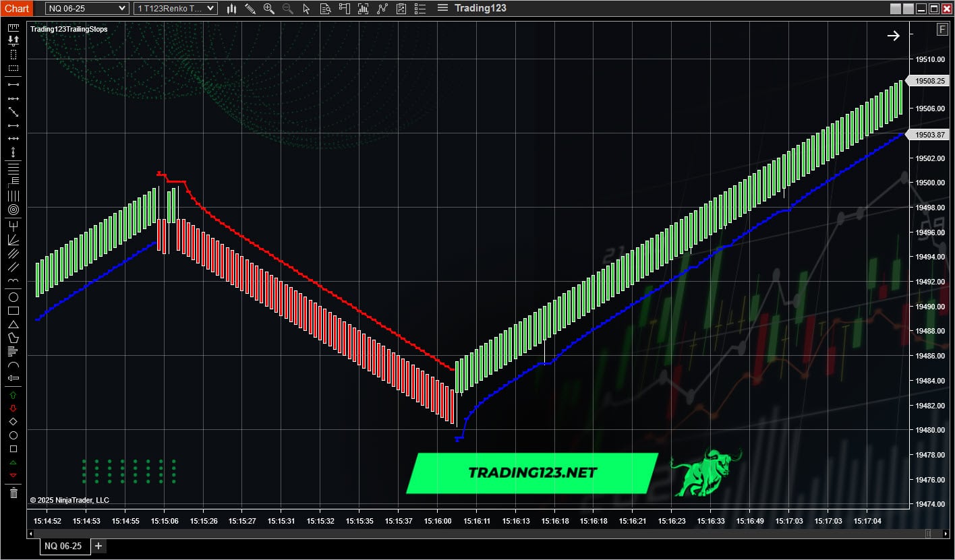Click the Zoom In magnifier icon
Screen dimensions: 955x560
pyautogui.click(x=269, y=8)
